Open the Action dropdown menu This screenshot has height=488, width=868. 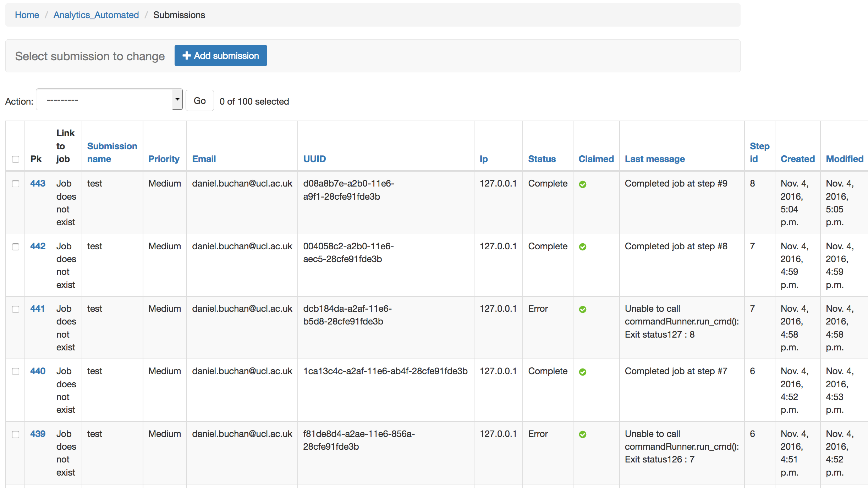click(109, 100)
